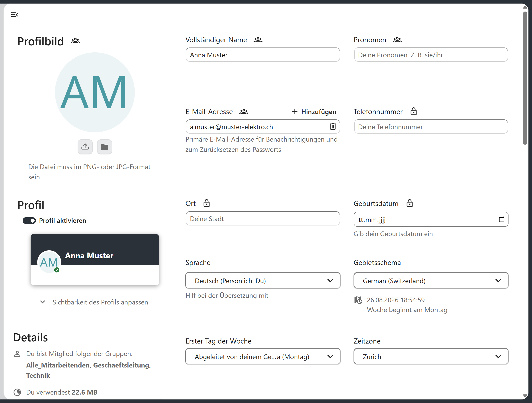Delete email a.muster@muster-elektro.ch
Viewport: 532px width, 403px height.
333,127
